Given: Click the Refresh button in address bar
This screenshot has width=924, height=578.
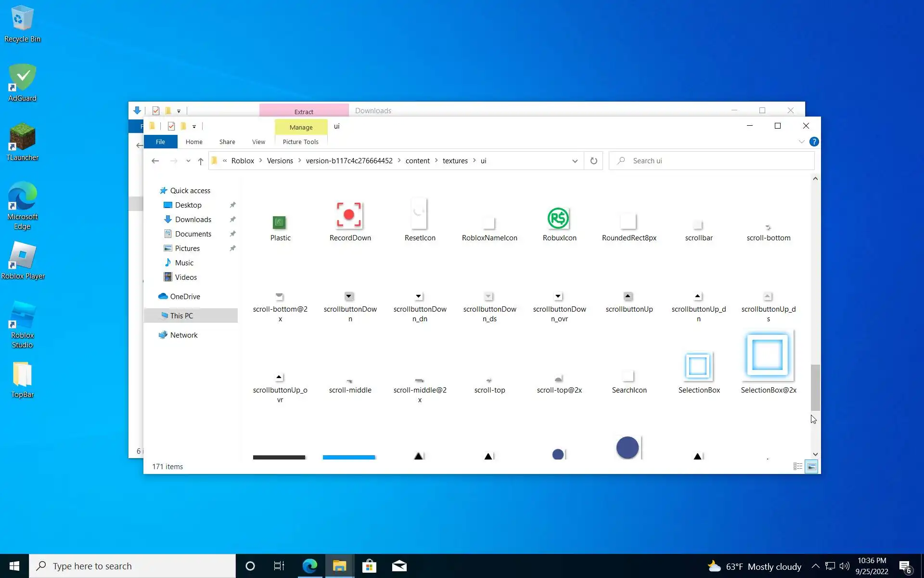Looking at the screenshot, I should pos(594,161).
